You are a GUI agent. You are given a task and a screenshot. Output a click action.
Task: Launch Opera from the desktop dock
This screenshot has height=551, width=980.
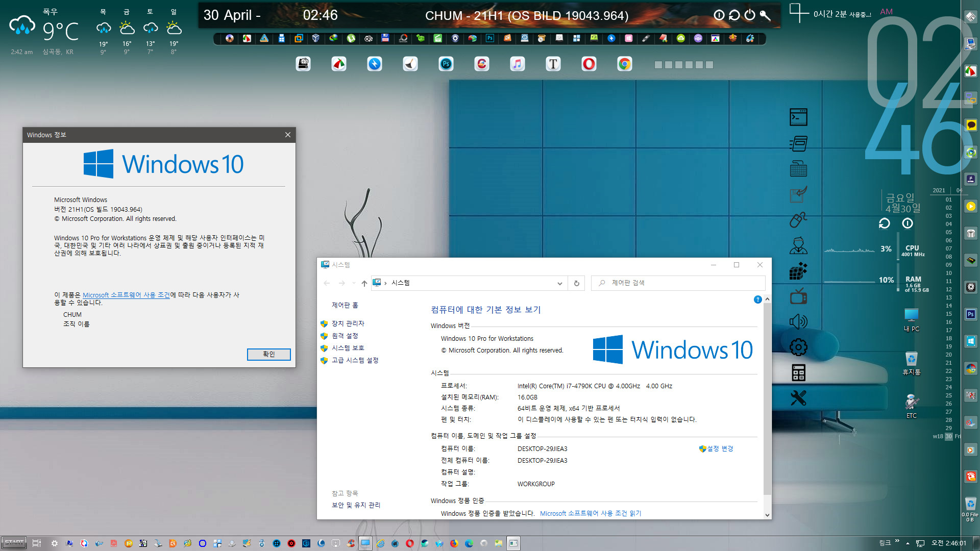589,64
